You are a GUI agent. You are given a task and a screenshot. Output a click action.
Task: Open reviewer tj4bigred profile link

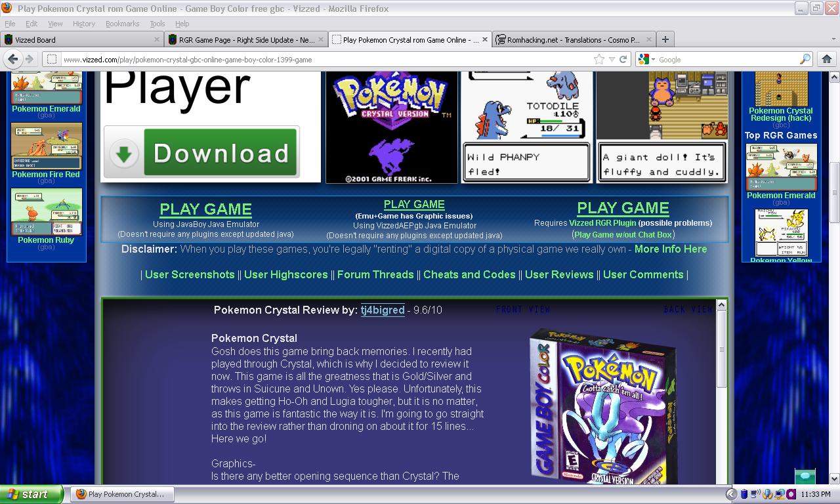[x=383, y=310]
